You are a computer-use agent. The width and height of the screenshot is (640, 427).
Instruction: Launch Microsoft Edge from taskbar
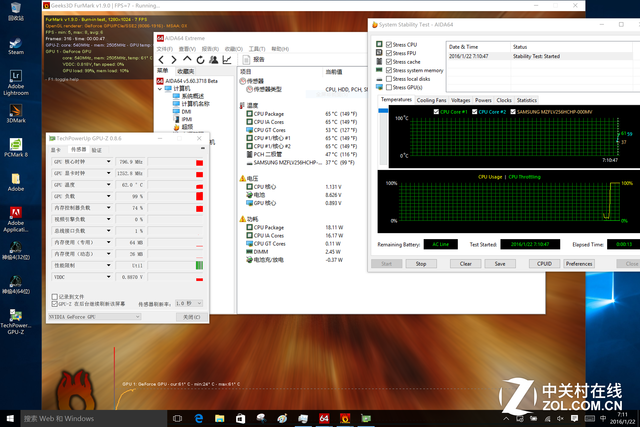point(199,418)
